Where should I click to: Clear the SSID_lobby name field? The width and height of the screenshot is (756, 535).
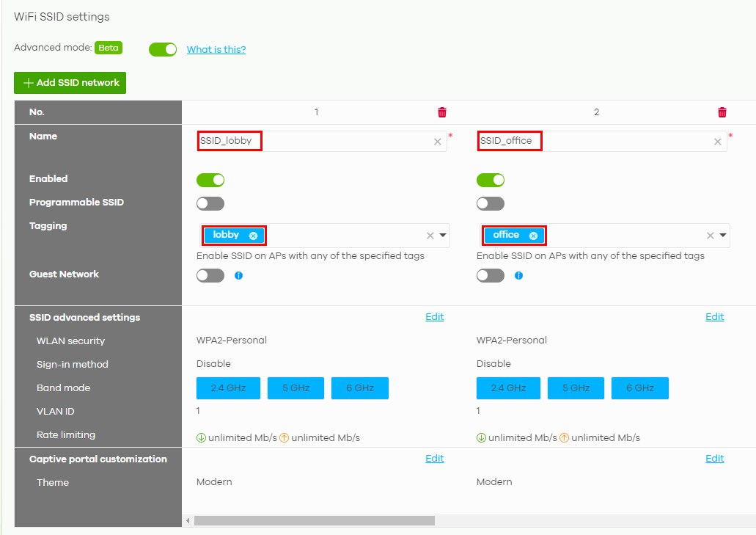[x=438, y=142]
